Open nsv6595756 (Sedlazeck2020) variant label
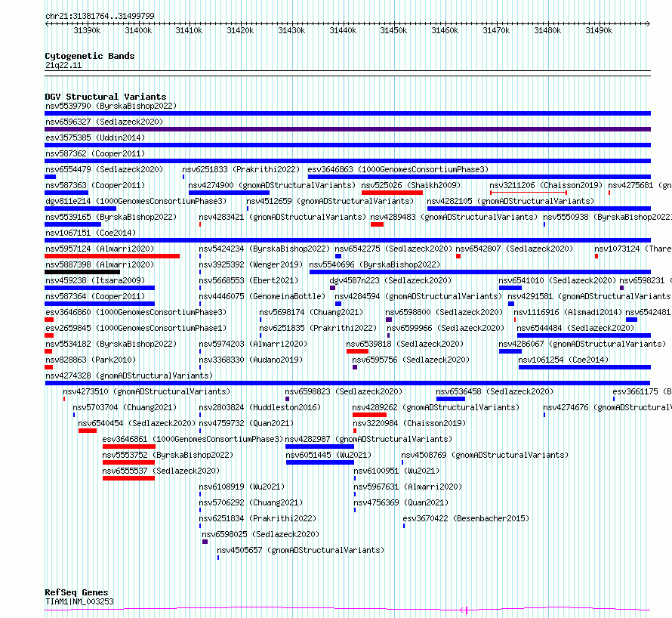This screenshot has height=618, width=672. pyautogui.click(x=411, y=360)
